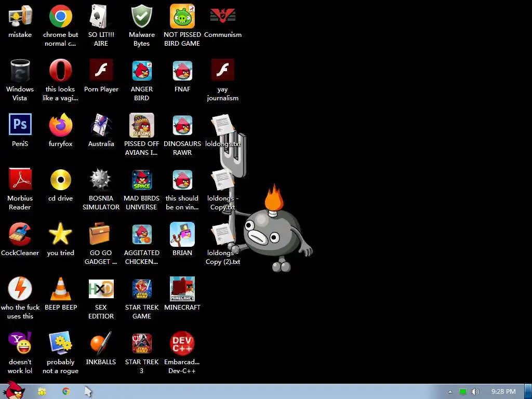Open the 'Windows Vista' recycle bin icon
Image resolution: width=532 pixels, height=399 pixels.
point(20,71)
